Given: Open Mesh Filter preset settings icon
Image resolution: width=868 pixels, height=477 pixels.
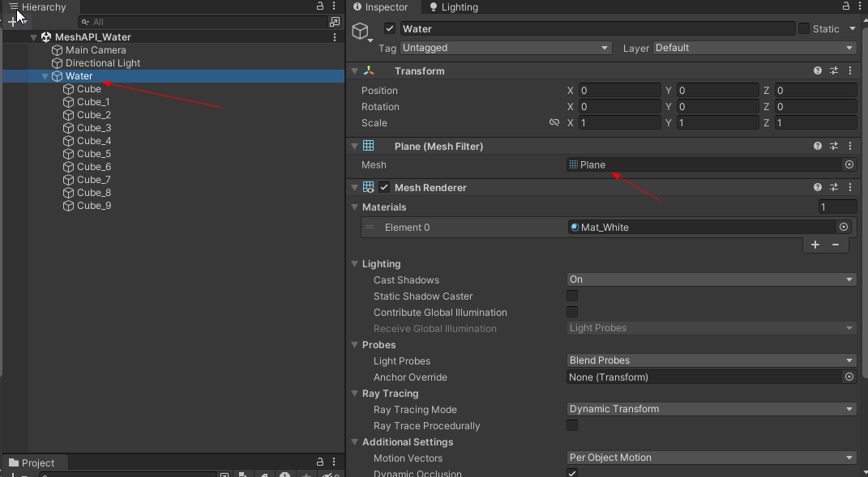Looking at the screenshot, I should (834, 146).
